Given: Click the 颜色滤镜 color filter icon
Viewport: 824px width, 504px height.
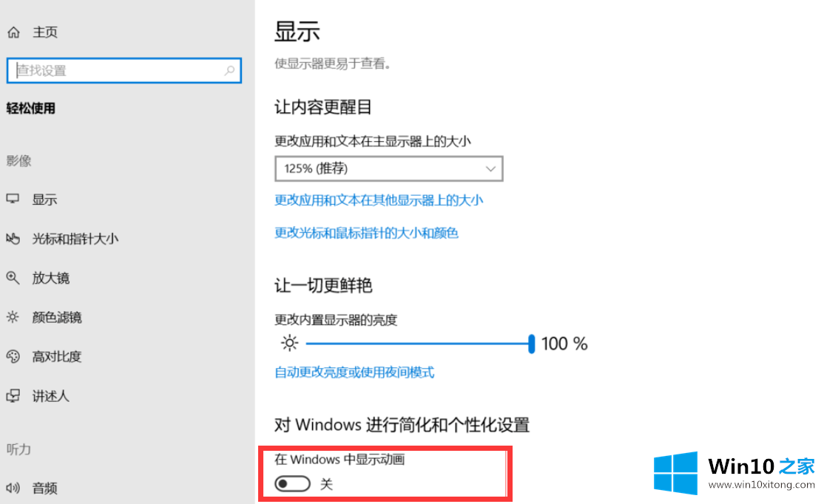Looking at the screenshot, I should point(13,317).
